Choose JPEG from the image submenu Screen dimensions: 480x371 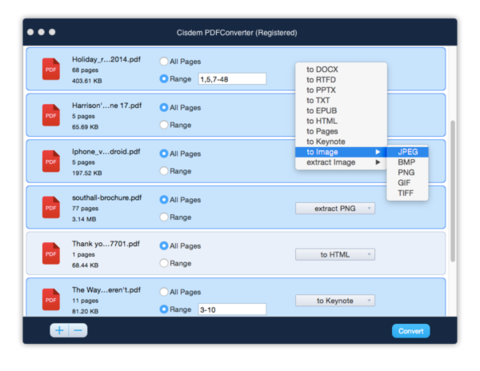(x=407, y=152)
